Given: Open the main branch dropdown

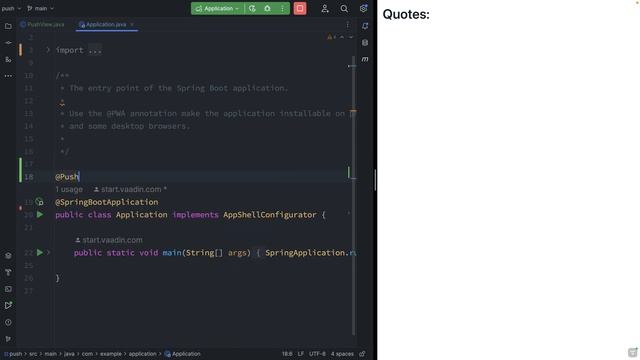Looking at the screenshot, I should tap(40, 8).
